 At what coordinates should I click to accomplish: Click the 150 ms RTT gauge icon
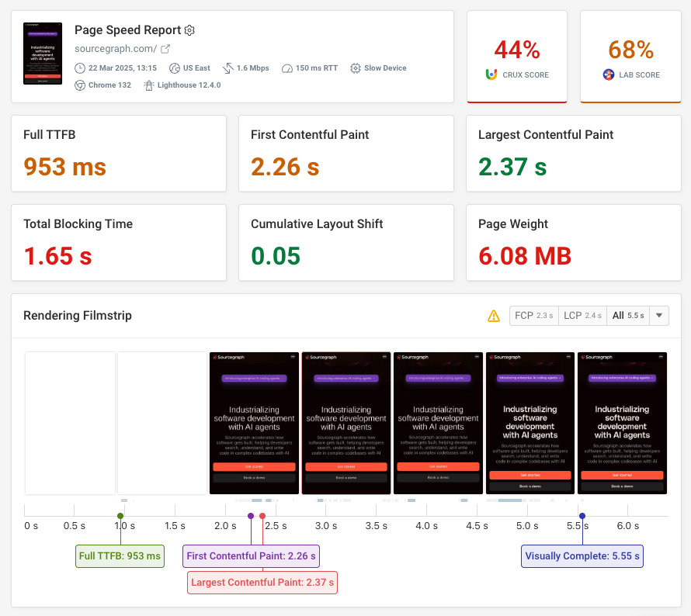[x=287, y=68]
